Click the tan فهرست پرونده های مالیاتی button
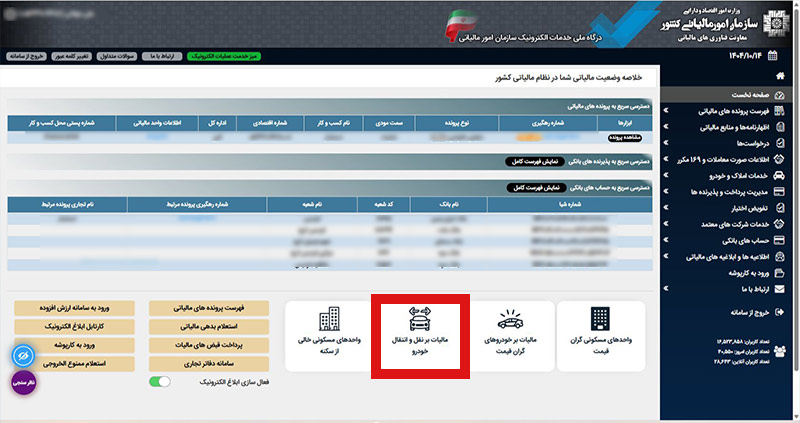 209,308
